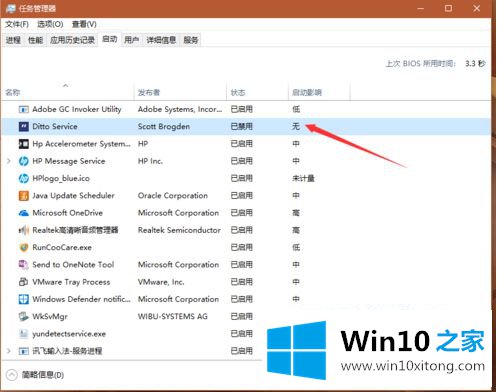This screenshot has height=392, width=497.
Task: Select Windows Defender notific... name
Action: 81,299
